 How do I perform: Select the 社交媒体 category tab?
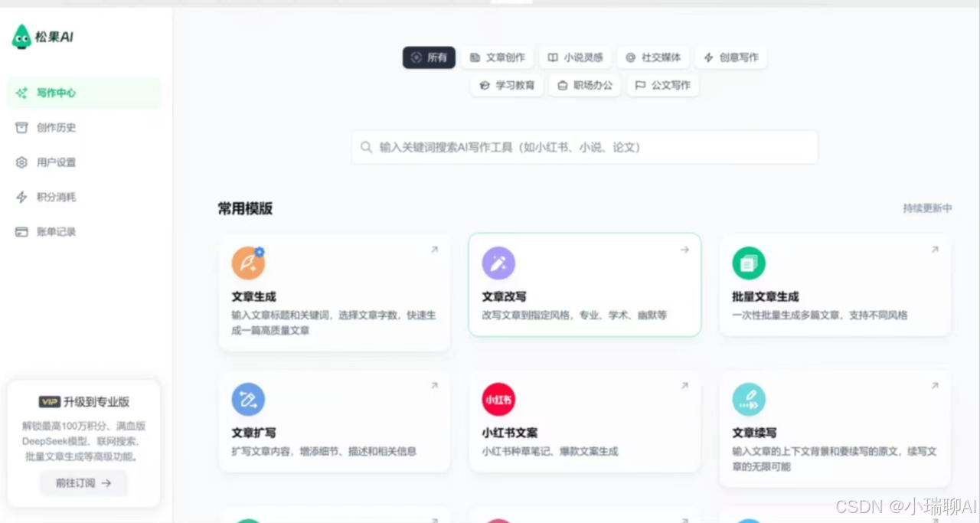653,57
